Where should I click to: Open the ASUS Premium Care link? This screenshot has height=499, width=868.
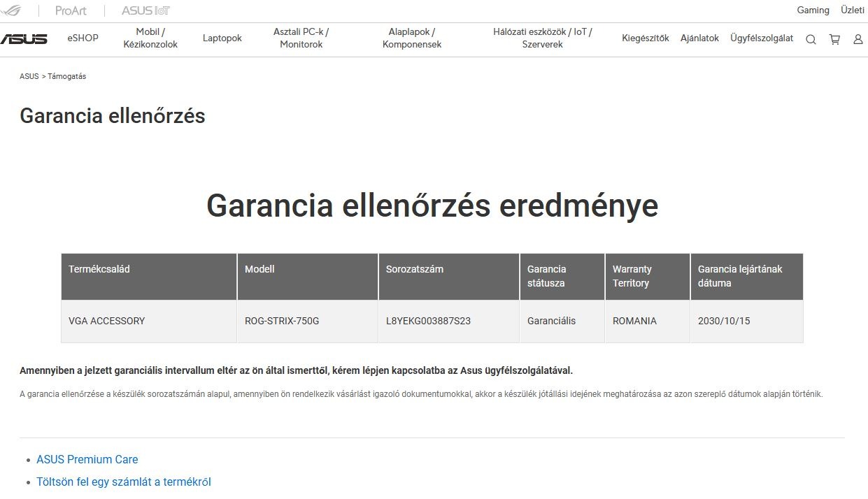pos(87,459)
